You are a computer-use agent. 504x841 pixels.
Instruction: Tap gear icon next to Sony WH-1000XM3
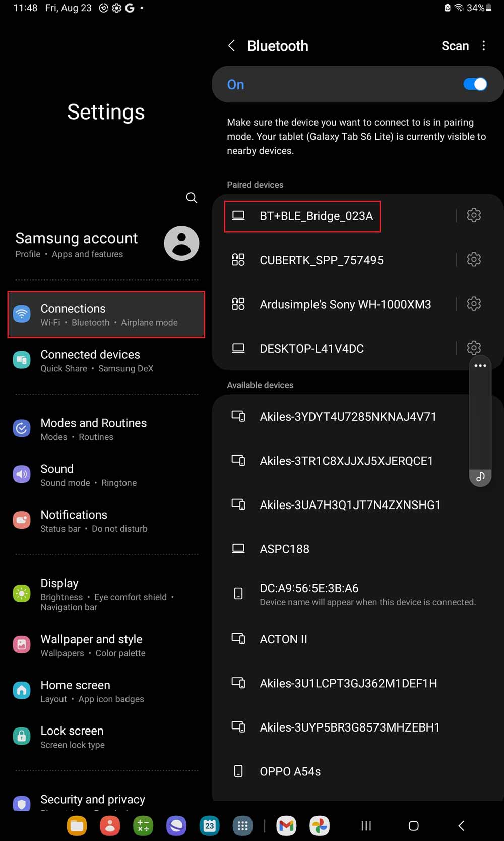[x=473, y=304]
